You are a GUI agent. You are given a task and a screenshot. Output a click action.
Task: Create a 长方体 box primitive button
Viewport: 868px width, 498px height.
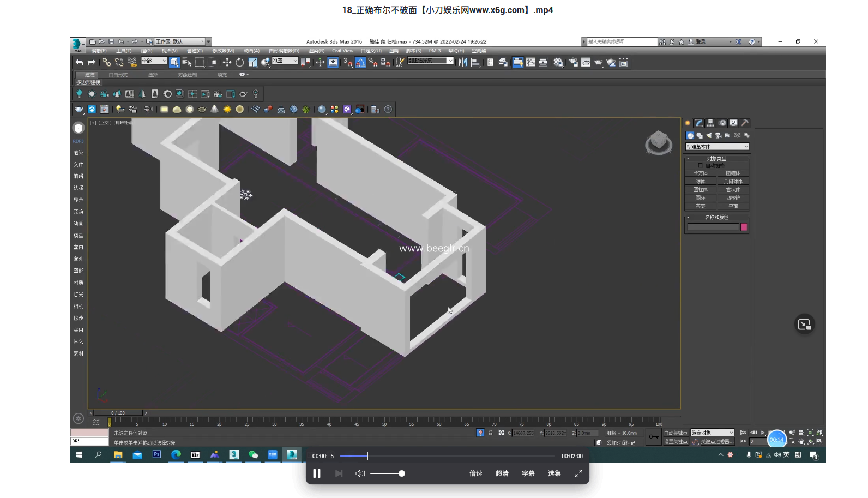pyautogui.click(x=701, y=173)
